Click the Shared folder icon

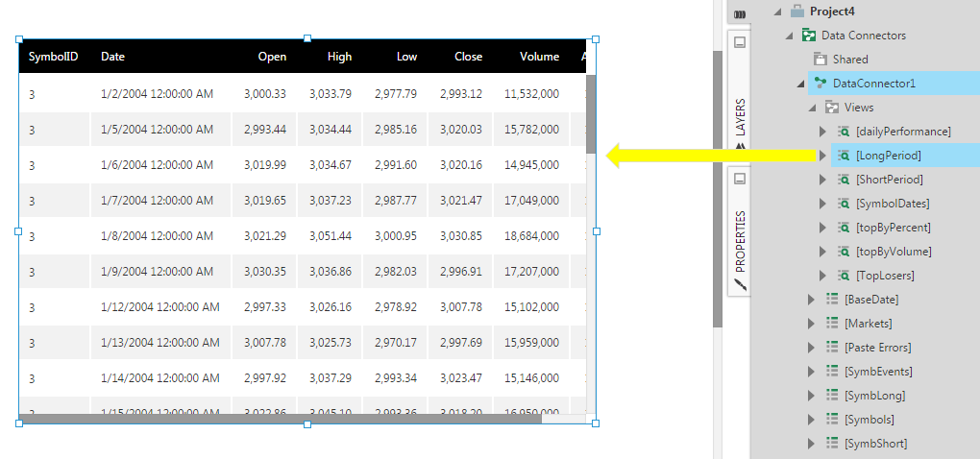(821, 60)
